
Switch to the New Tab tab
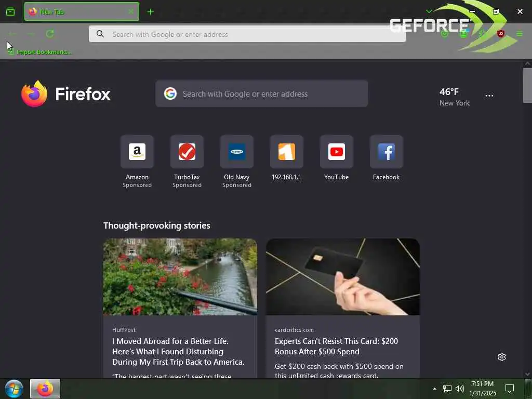pyautogui.click(x=82, y=11)
